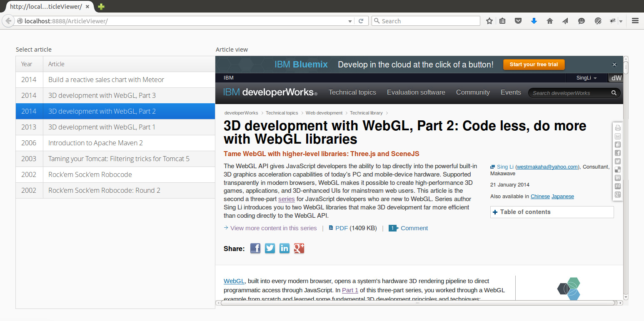
Task: Click the Sing Li author link
Action: coord(505,167)
